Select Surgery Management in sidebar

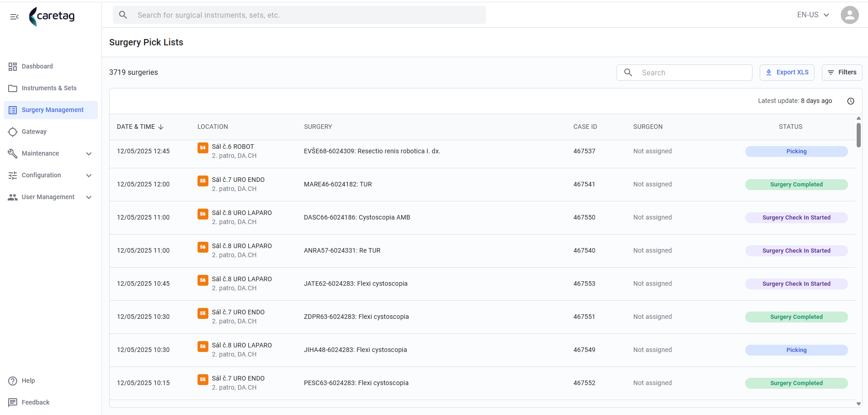click(x=51, y=110)
